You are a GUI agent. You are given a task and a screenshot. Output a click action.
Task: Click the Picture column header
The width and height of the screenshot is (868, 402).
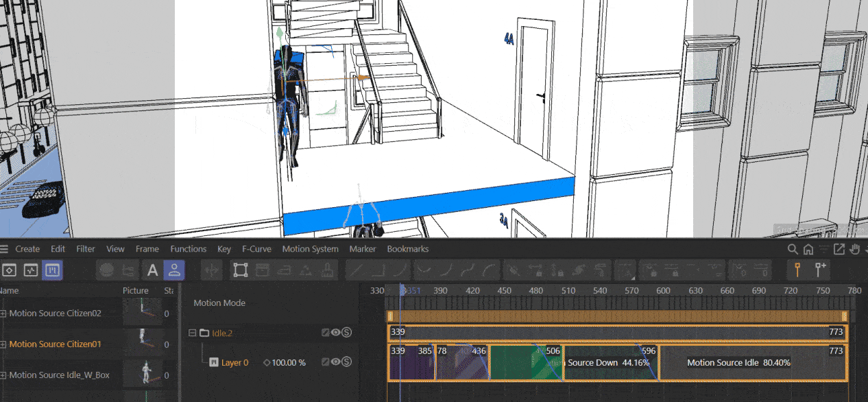pos(136,291)
